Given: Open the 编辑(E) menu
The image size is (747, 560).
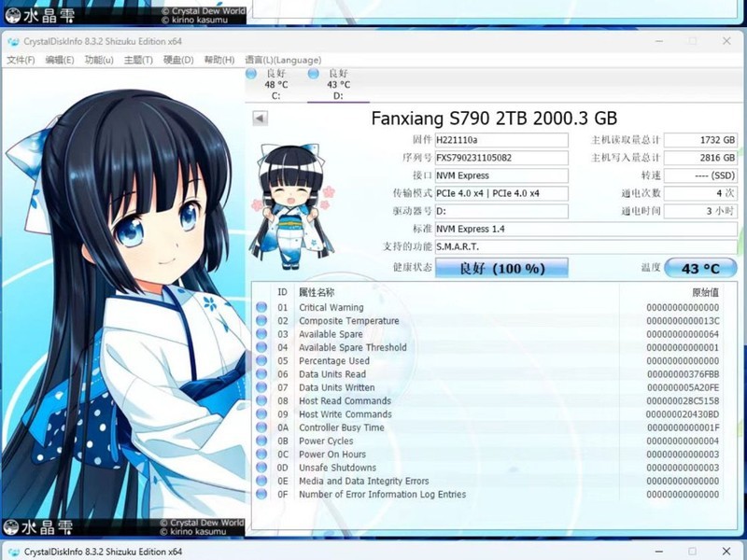Looking at the screenshot, I should point(60,60).
